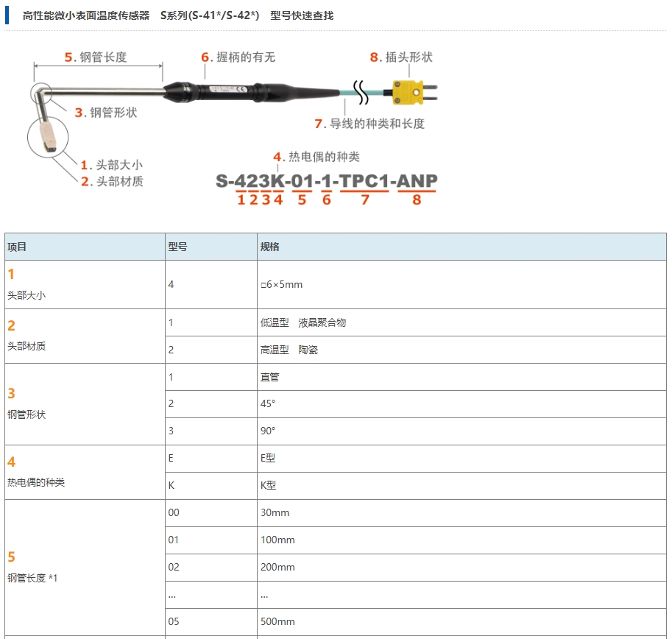
Task: Click code '1' beside 低温型 液晶聚合物
Action: pos(211,322)
